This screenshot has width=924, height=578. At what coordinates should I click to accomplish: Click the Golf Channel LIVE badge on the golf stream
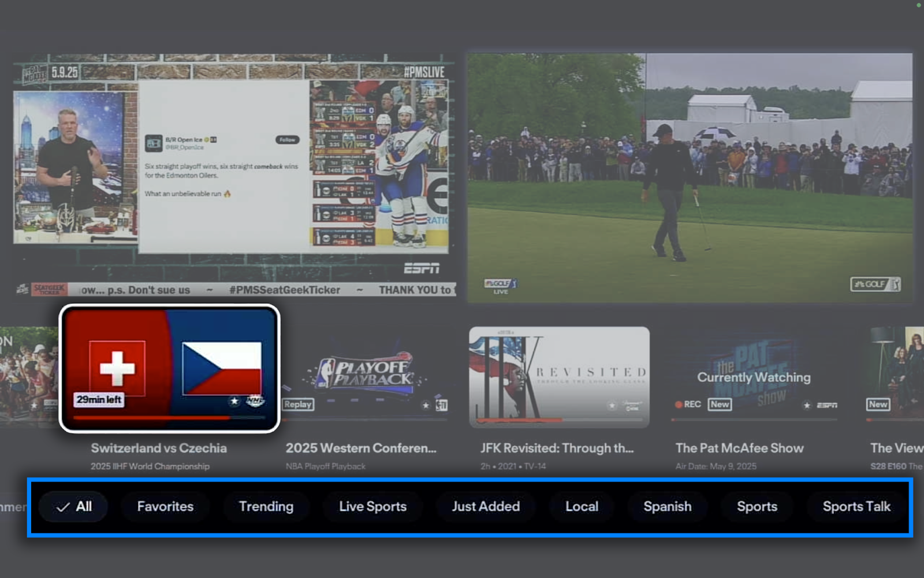[x=500, y=287]
